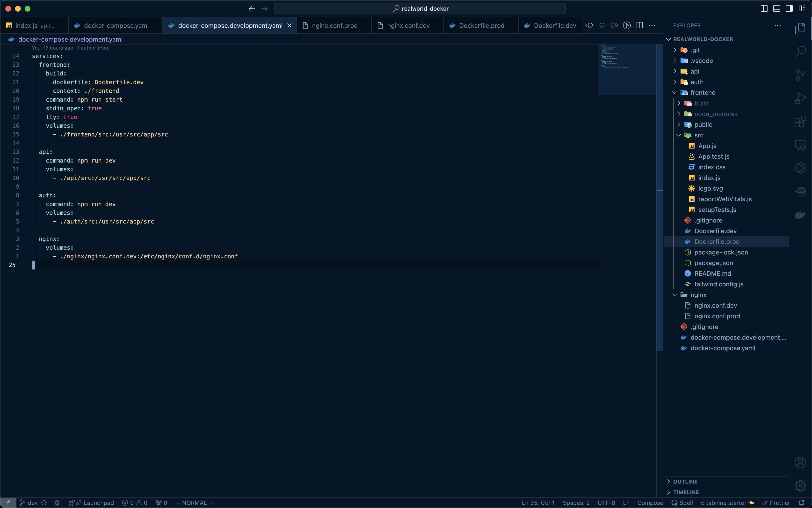Open the Search view in the activity bar

pos(800,52)
